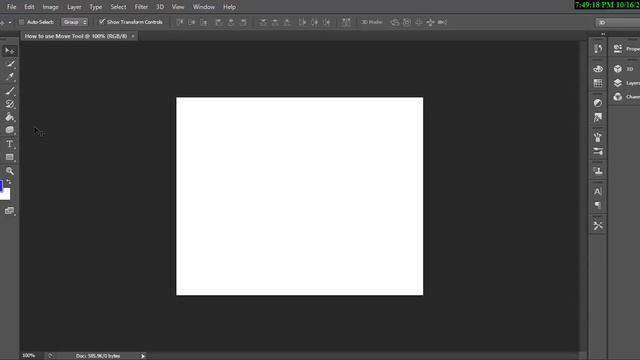The width and height of the screenshot is (640, 360).
Task: Select the Paint Bucket tool
Action: click(x=9, y=117)
